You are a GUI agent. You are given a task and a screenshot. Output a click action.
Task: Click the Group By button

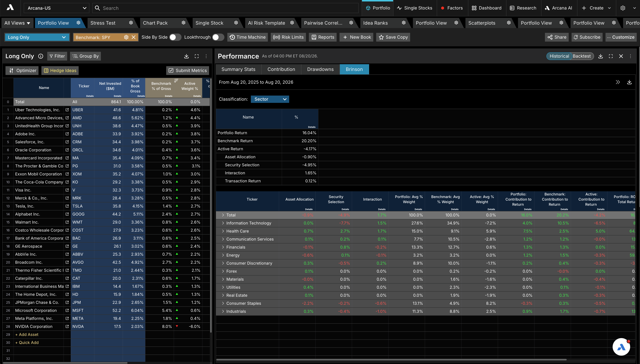[x=86, y=56]
